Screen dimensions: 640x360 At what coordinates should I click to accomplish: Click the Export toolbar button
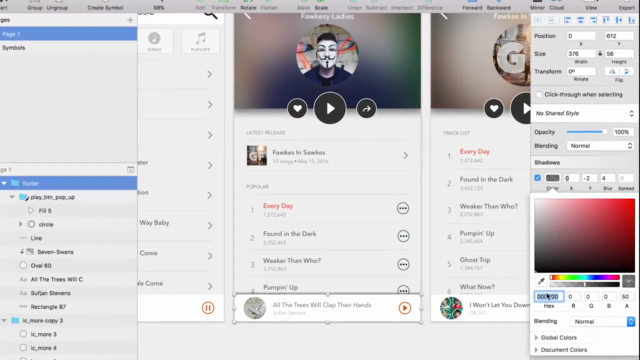(x=627, y=6)
